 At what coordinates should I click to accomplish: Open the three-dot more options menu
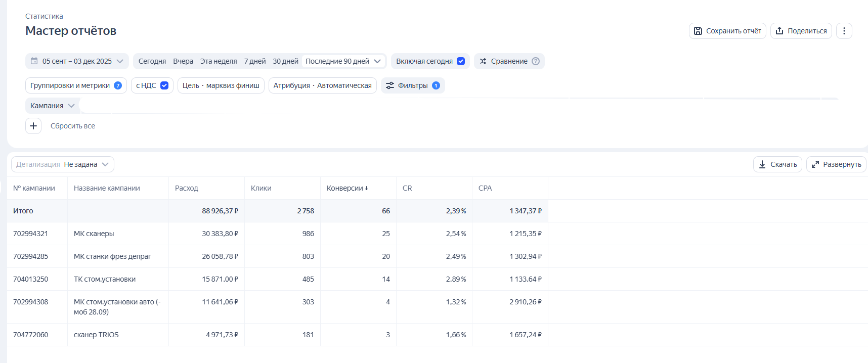(844, 31)
